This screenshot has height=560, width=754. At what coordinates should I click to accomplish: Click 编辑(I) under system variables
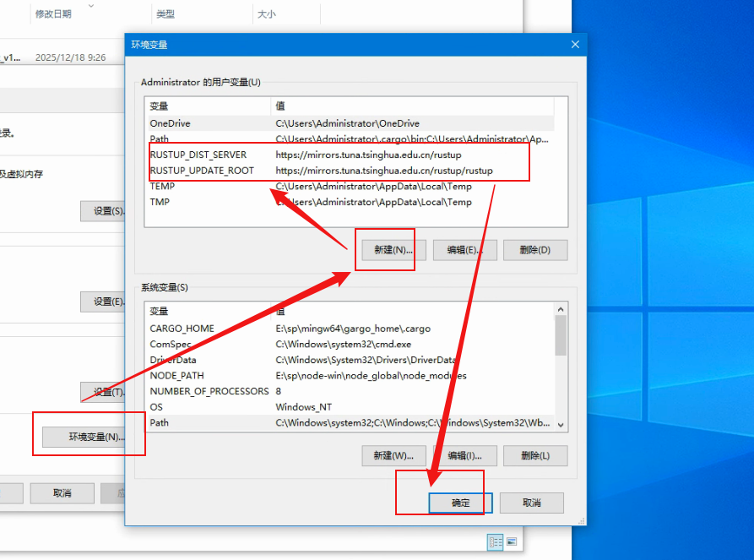[x=464, y=455]
